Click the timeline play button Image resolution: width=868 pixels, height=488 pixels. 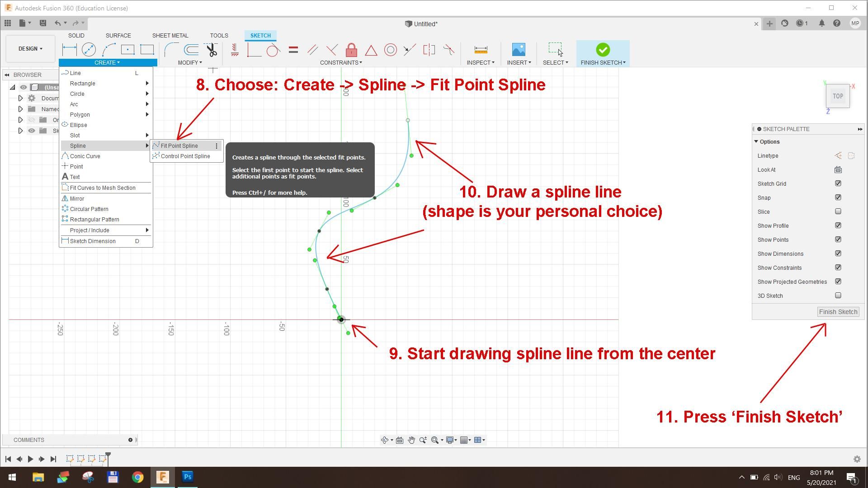click(x=30, y=459)
